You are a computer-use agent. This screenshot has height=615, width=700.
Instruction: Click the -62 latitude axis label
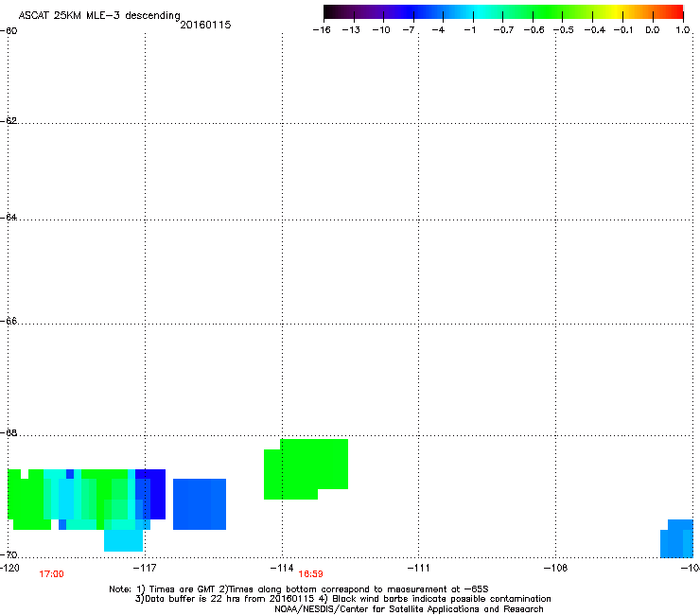tap(9, 120)
